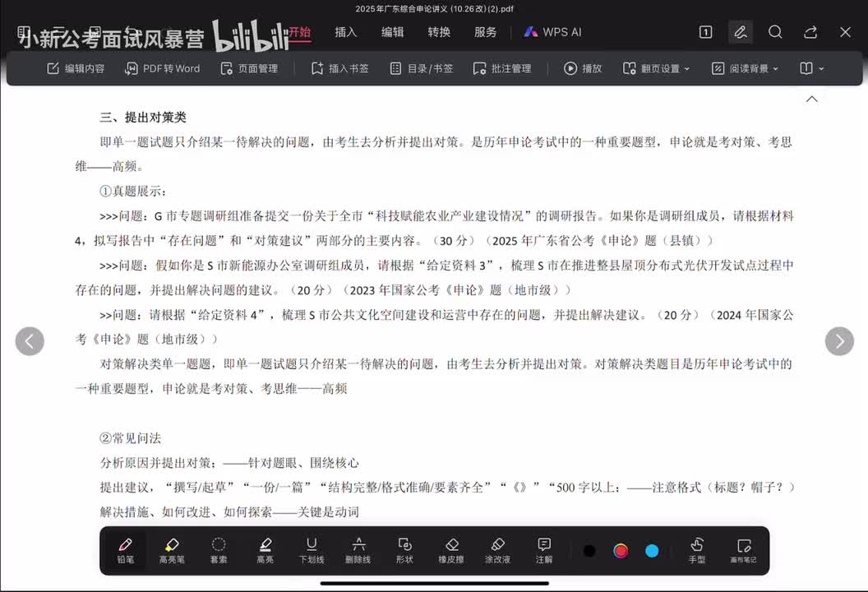
Task: Open 目录/书签 contents panel
Action: tap(422, 69)
